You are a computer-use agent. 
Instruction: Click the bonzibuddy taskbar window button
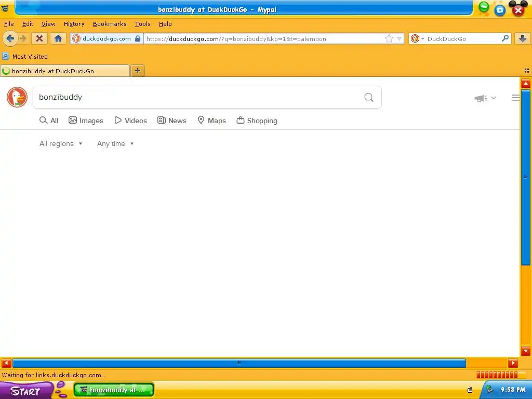pyautogui.click(x=114, y=390)
